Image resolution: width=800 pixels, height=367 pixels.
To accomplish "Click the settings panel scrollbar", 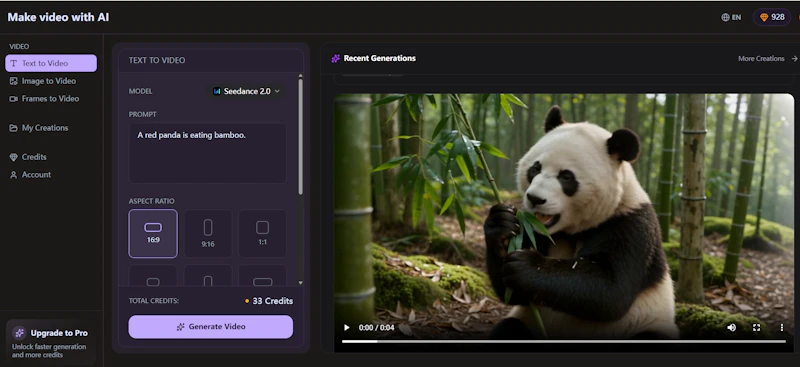I will click(x=301, y=137).
